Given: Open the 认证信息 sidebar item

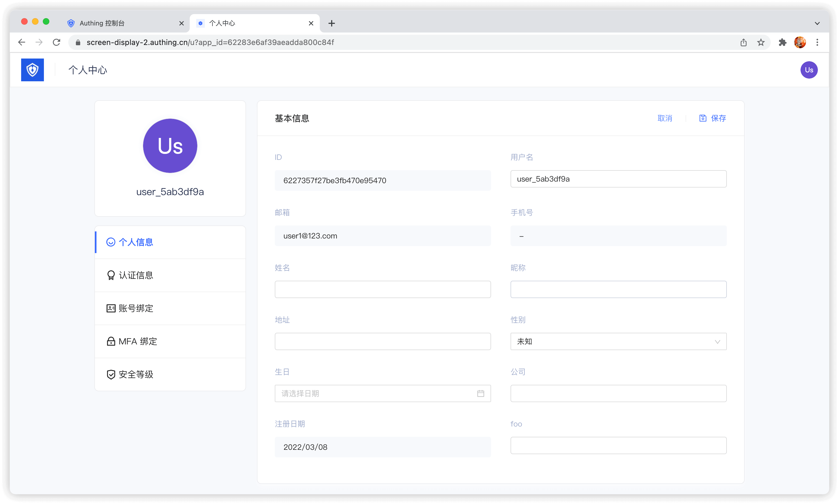Looking at the screenshot, I should (136, 275).
